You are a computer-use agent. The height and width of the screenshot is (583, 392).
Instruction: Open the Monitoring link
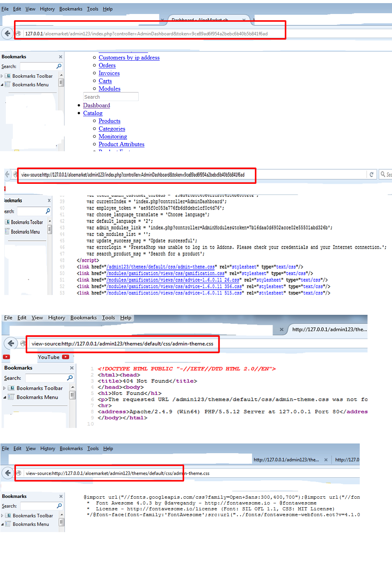click(113, 136)
